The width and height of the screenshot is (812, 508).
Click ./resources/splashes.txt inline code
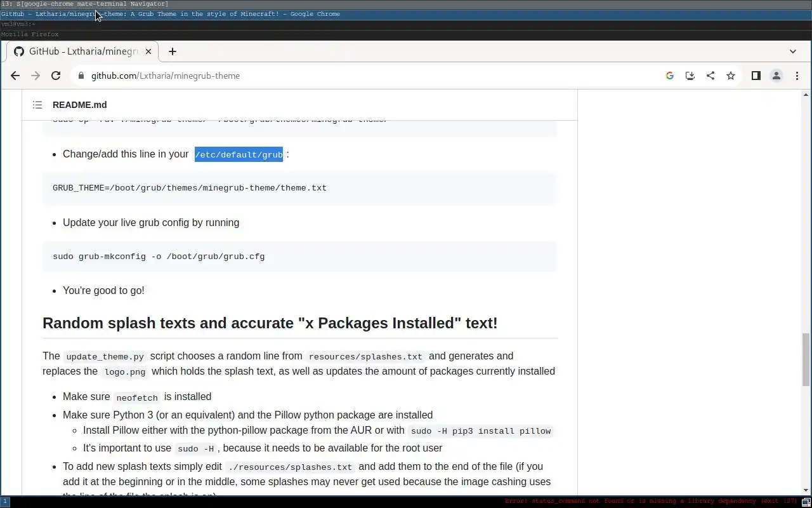(290, 467)
